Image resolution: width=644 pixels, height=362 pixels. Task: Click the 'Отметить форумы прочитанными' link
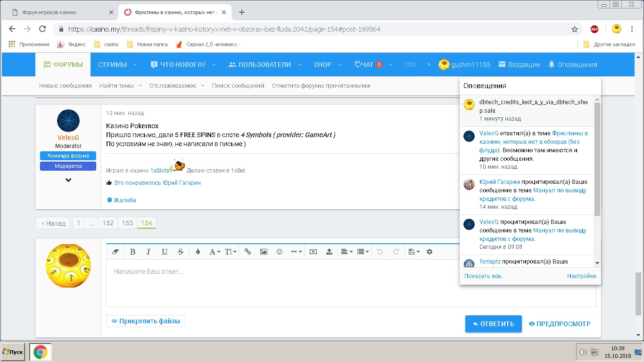(x=321, y=85)
